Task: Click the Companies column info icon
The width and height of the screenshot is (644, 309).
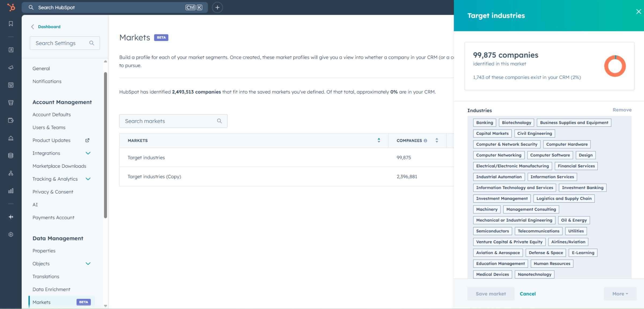Action: point(425,141)
